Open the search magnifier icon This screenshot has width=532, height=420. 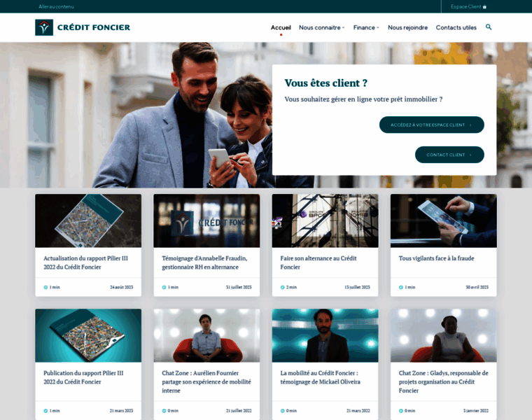tap(489, 27)
